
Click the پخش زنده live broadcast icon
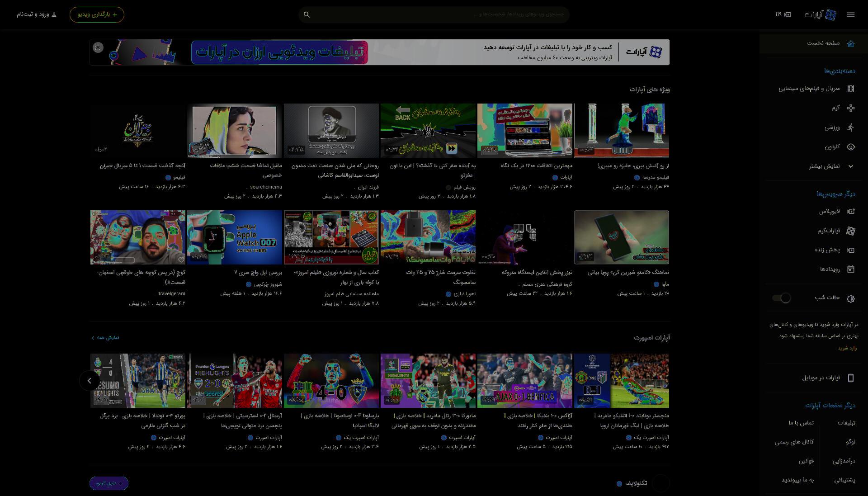(x=850, y=250)
